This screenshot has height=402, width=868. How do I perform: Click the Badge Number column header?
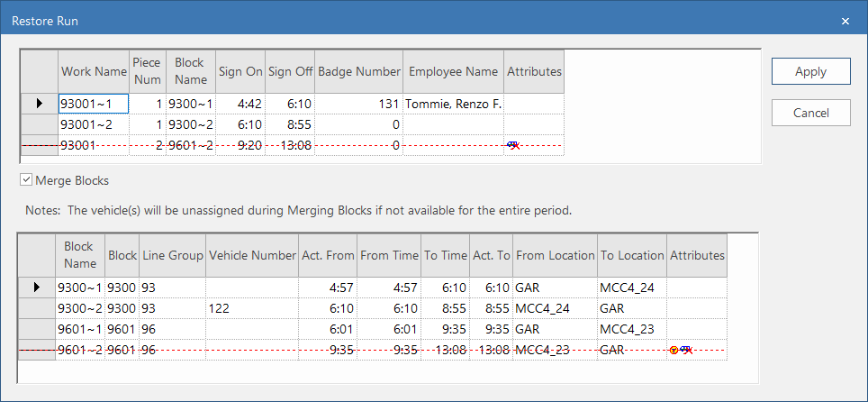pyautogui.click(x=358, y=71)
